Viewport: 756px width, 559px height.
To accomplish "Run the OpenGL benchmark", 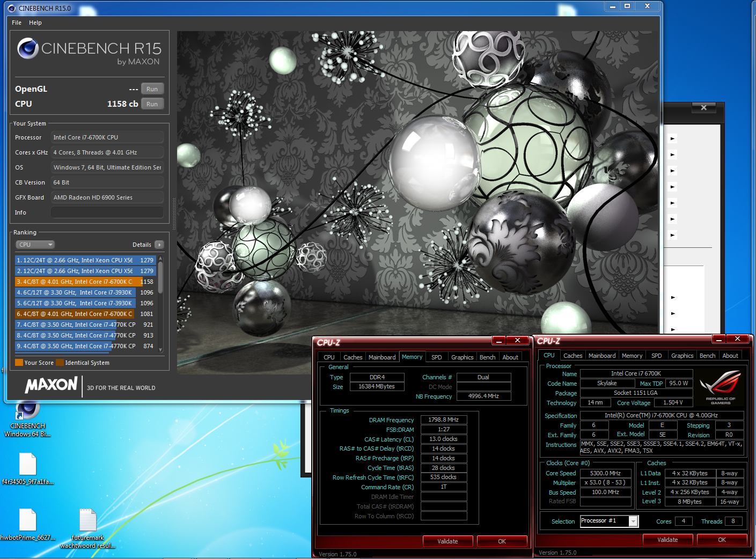I will [x=152, y=89].
